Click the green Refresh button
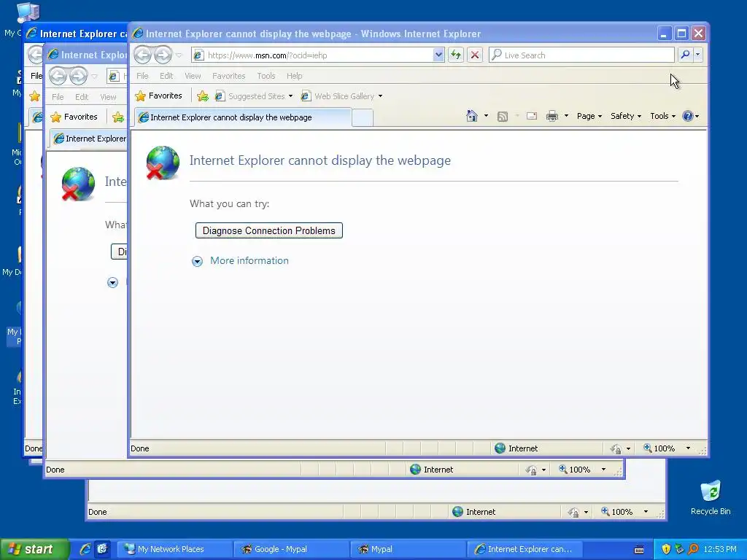 click(x=456, y=55)
